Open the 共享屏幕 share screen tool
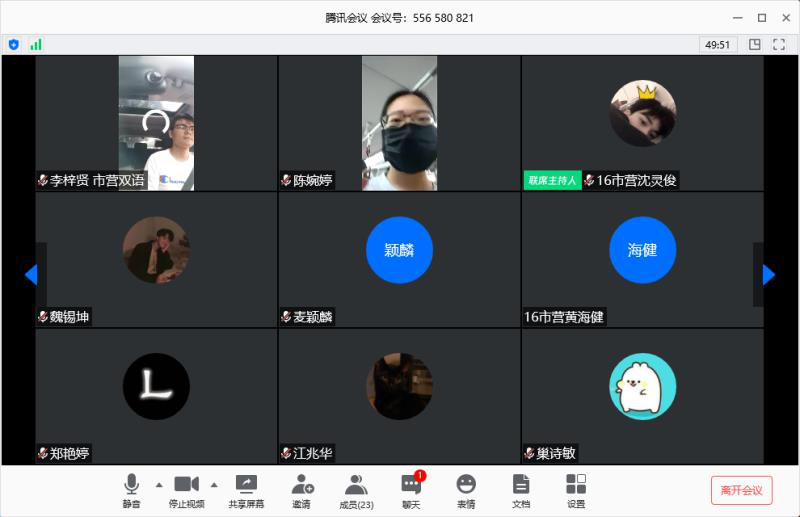 (x=246, y=490)
